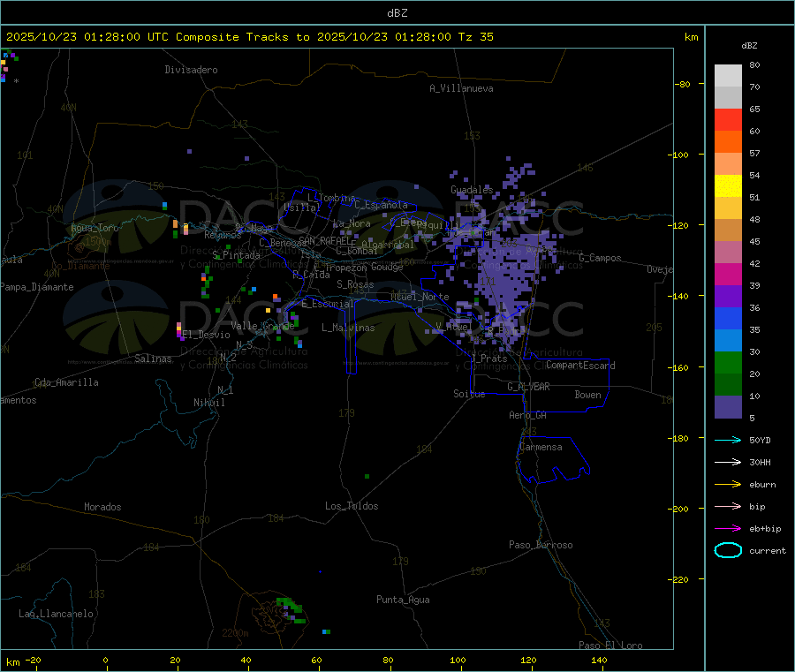Select the magenta 42 dBZ color swatch
The image size is (795, 672).
tap(728, 274)
